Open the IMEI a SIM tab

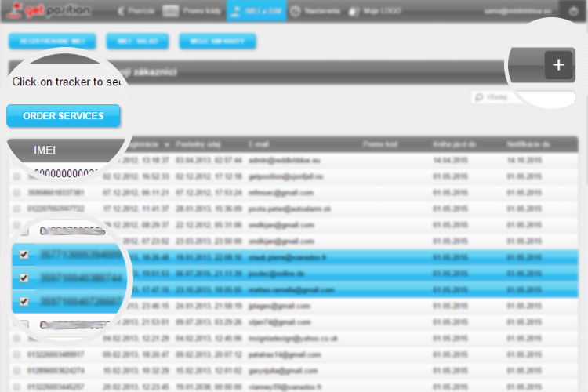pyautogui.click(x=256, y=11)
